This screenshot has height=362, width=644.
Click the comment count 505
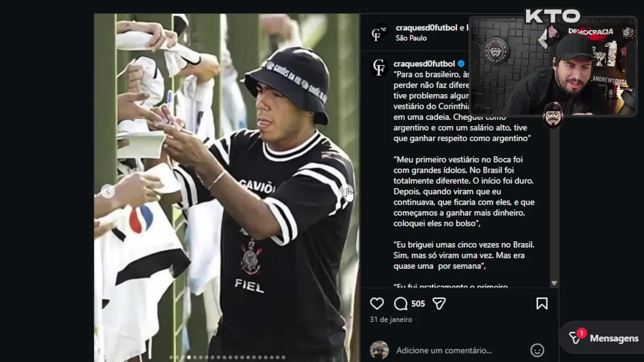pos(418,304)
